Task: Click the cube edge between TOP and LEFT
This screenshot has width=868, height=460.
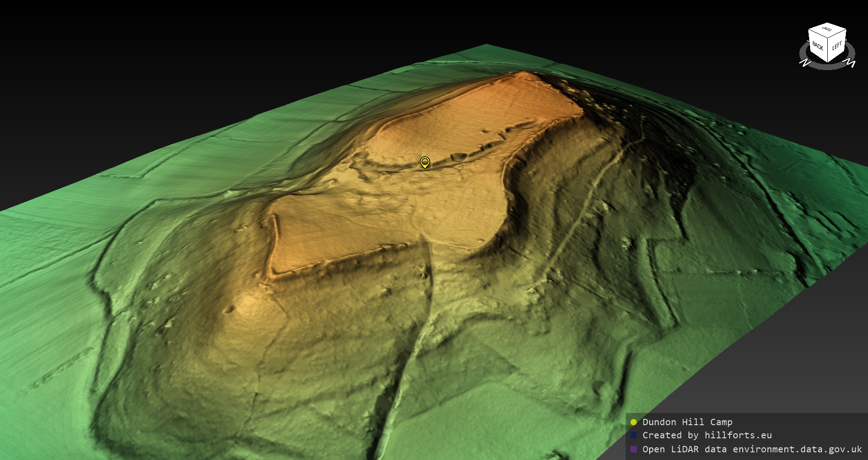Action: (x=837, y=34)
